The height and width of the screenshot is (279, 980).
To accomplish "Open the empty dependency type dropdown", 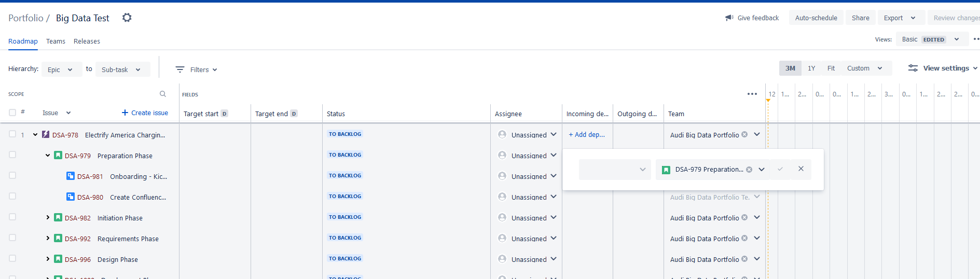I will (x=615, y=170).
